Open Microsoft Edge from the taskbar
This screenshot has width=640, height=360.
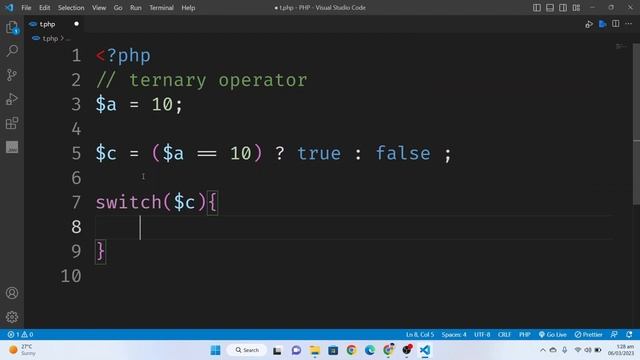(370, 350)
